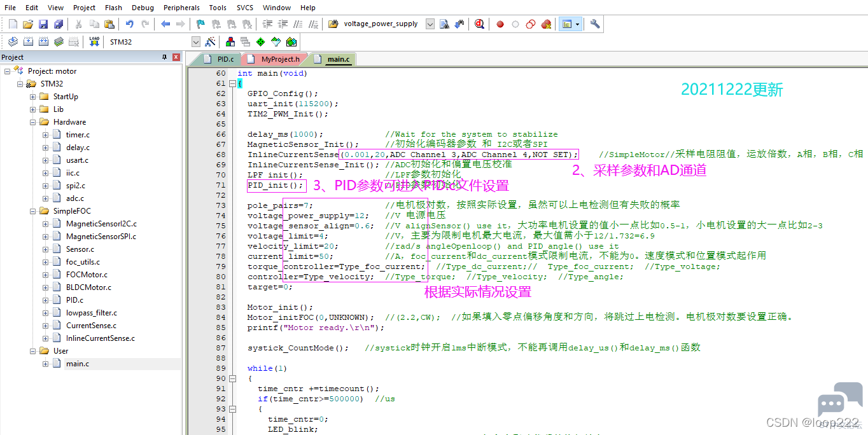Switch to the PID.c editor tab
Image resolution: width=868 pixels, height=435 pixels.
click(225, 59)
